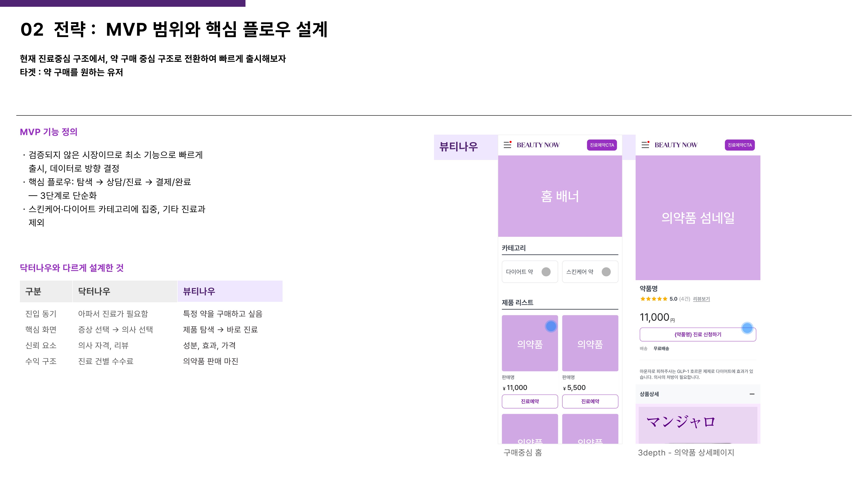Choose the 스킨케어 약 category card

pos(590,272)
